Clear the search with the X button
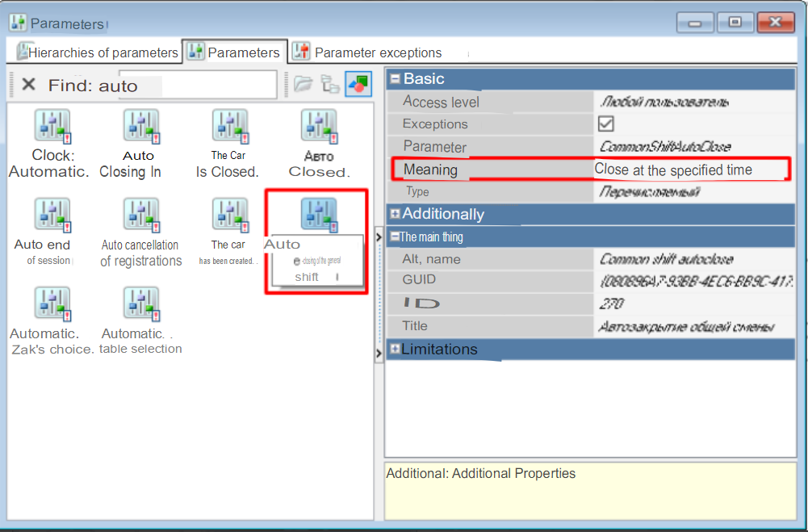 click(x=29, y=85)
